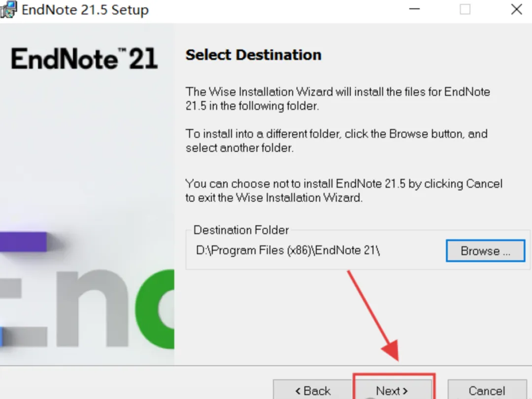Screen dimensions: 532x399
Task: Click the 'To install into a different folder' text
Action: (x=336, y=141)
